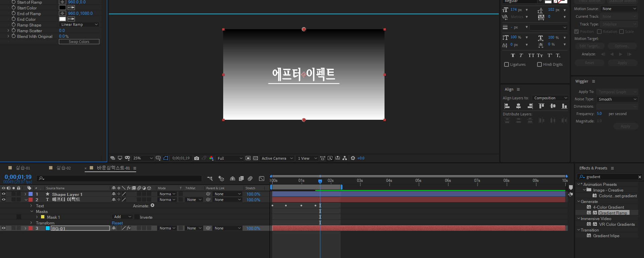Expand the Transform property group
The width and height of the screenshot is (644, 258).
pos(31,223)
